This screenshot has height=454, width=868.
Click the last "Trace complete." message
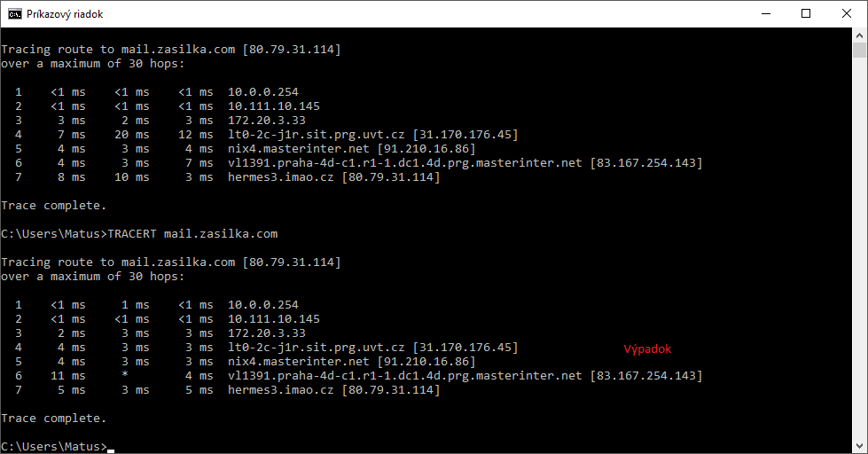pyautogui.click(x=54, y=419)
